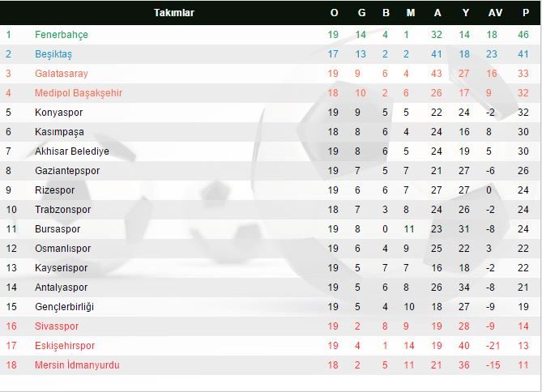Click the Takımlar column header
This screenshot has width=542, height=392.
[x=174, y=13]
